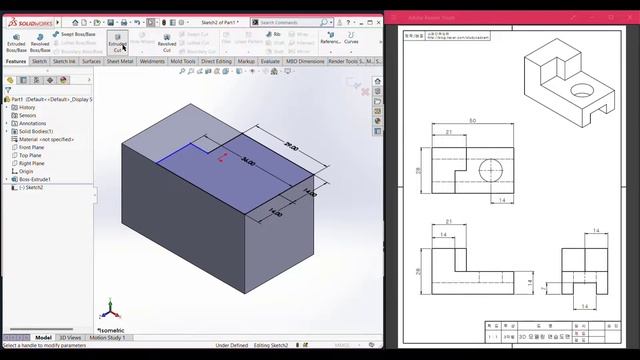Select Material <not specified> tree item
Viewport: 640px width, 360px height.
tap(46, 139)
